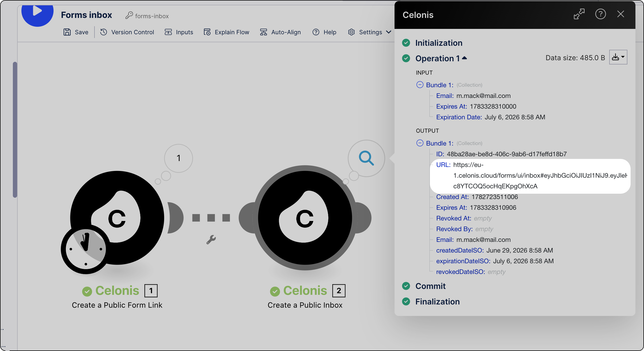Click the output Expires At 1783328310906
This screenshot has width=644, height=351.
click(493, 208)
